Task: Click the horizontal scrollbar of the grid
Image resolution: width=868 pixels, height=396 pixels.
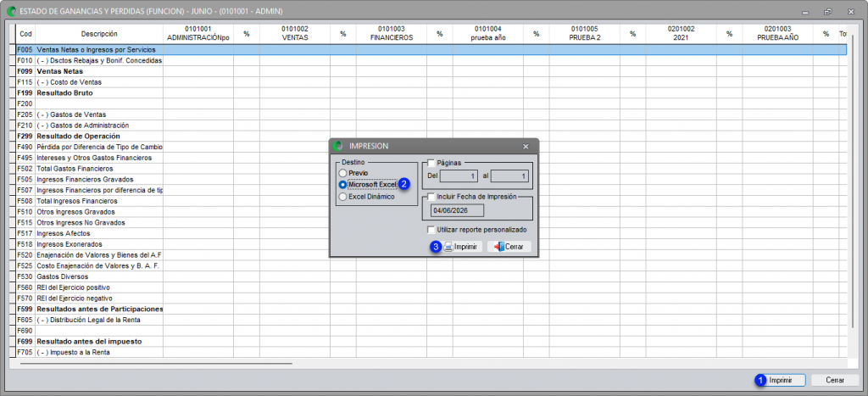Action: click(156, 364)
